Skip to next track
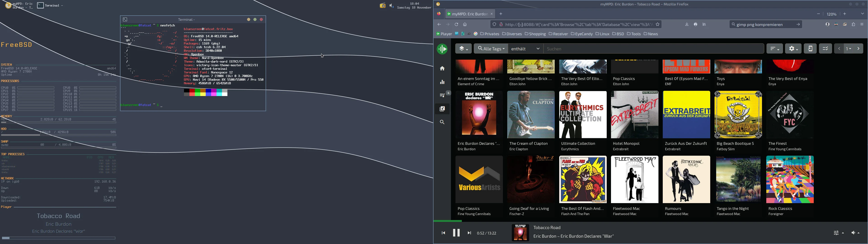 tap(469, 233)
